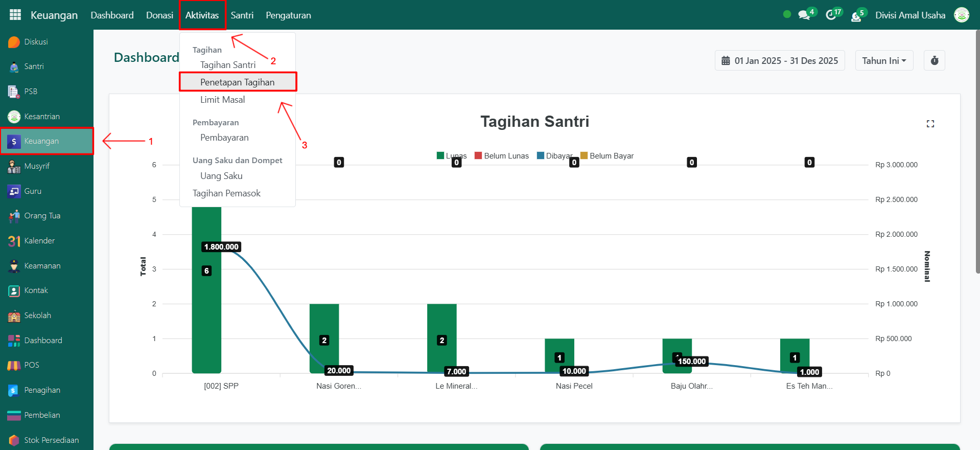
Task: Open the date range picker for 2025
Action: (x=779, y=60)
